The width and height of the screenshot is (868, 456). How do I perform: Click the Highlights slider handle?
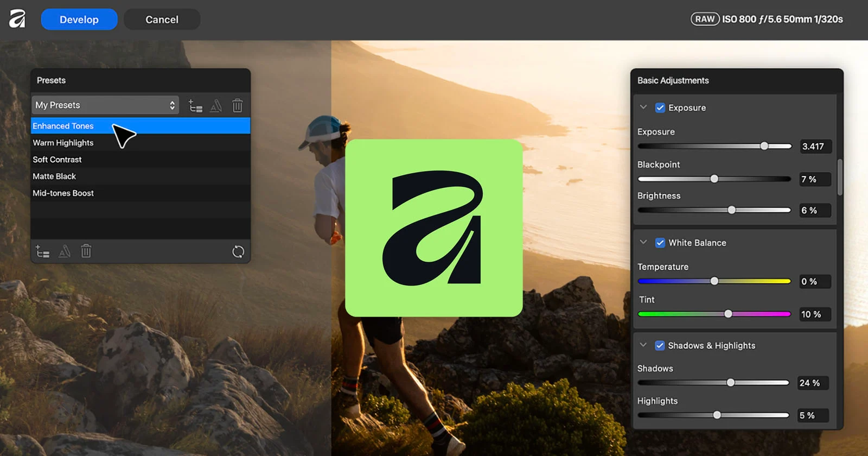coord(717,415)
